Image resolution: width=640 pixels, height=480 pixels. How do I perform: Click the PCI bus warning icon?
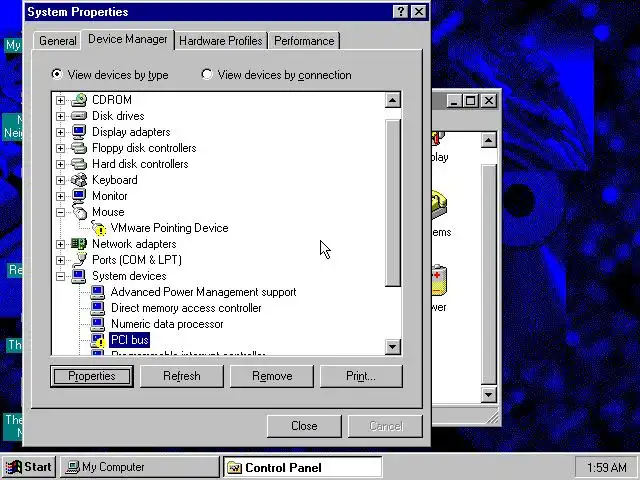click(98, 340)
